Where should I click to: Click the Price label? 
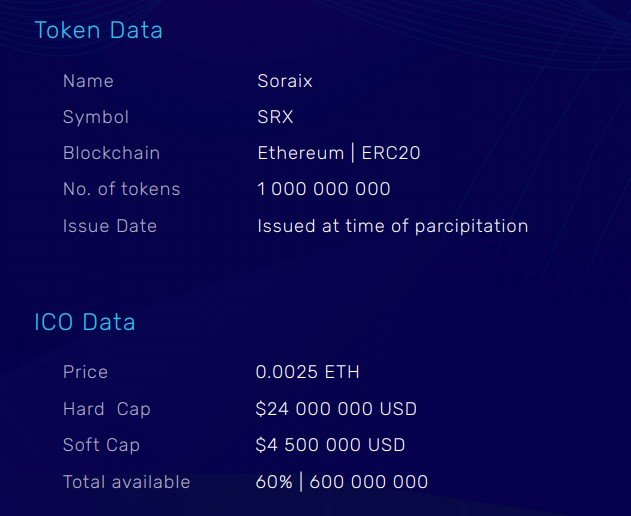pyautogui.click(x=85, y=372)
